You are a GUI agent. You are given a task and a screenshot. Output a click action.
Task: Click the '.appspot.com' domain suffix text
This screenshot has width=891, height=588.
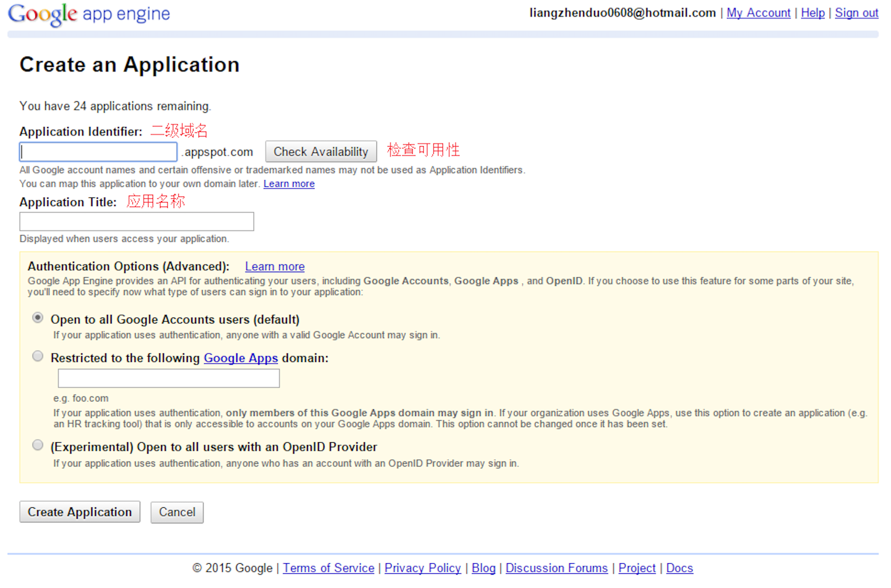(217, 152)
